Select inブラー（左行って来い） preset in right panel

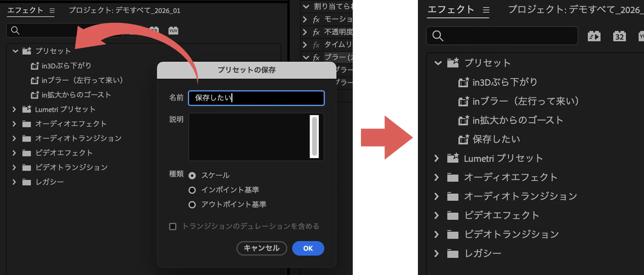coord(526,101)
